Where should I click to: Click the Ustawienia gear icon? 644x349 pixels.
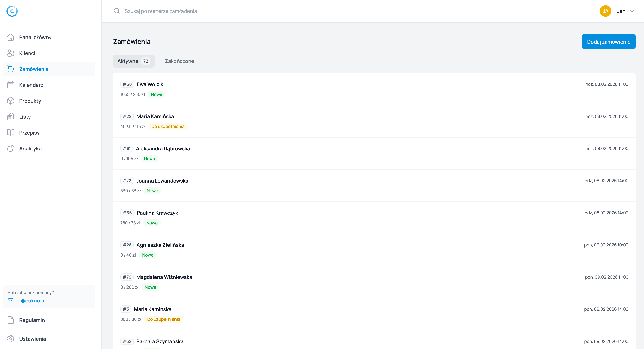pos(10,339)
